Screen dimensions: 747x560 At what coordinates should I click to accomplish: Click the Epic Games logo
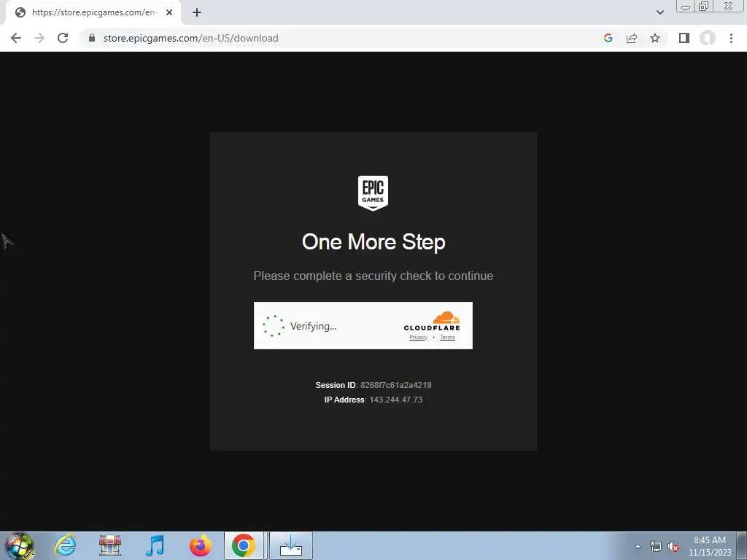[373, 192]
